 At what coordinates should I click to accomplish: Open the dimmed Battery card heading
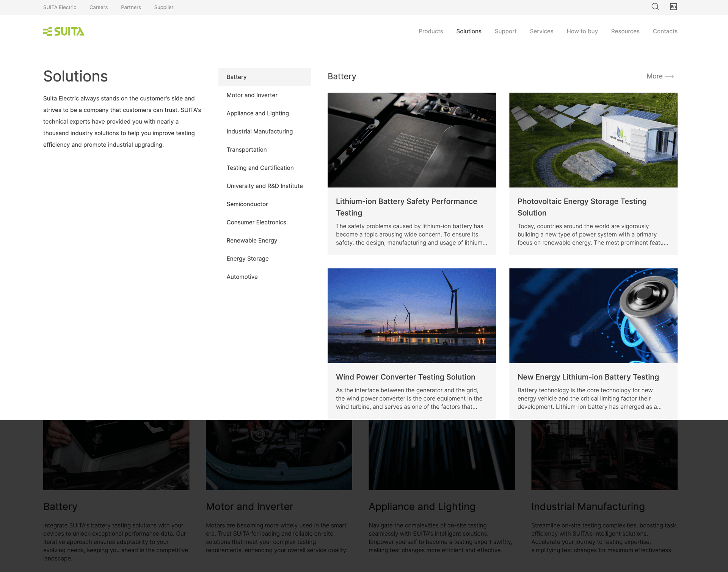click(60, 507)
